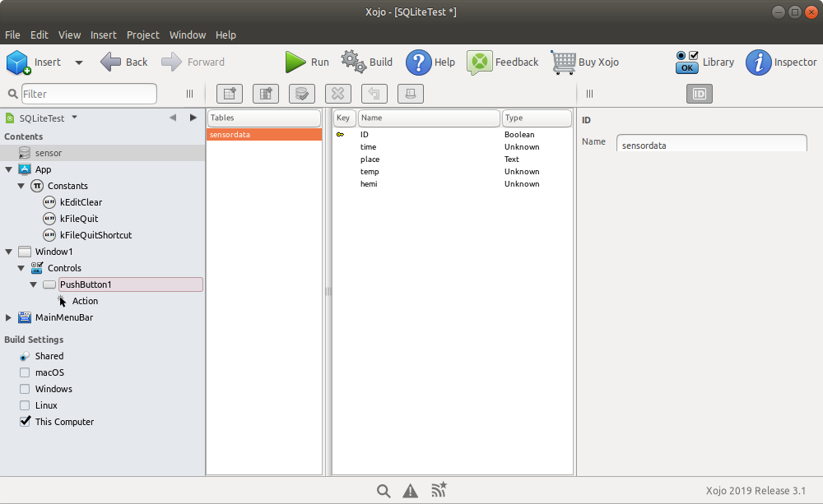Collapse the Controls tree node
The width and height of the screenshot is (823, 504).
click(21, 268)
